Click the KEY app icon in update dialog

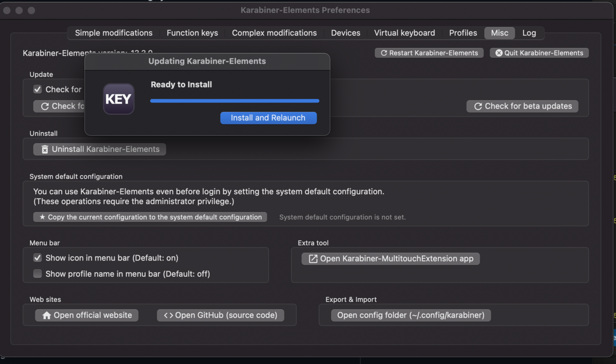point(119,99)
